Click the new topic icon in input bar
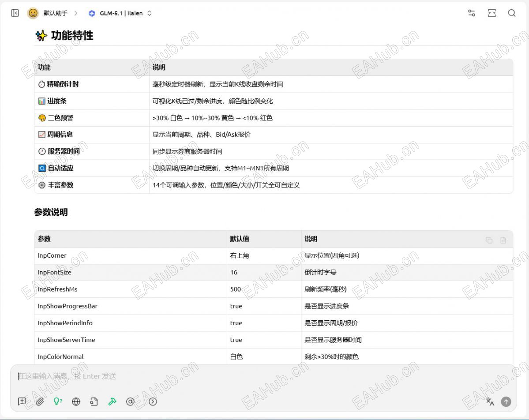 click(22, 401)
